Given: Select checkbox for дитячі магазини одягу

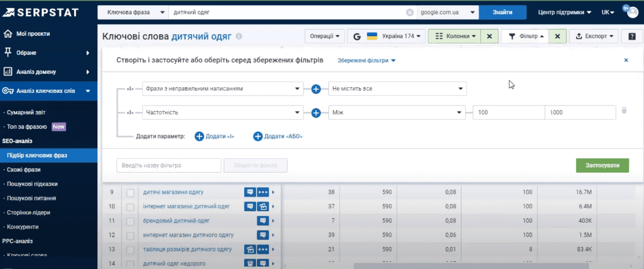Looking at the screenshot, I should pos(130,192).
